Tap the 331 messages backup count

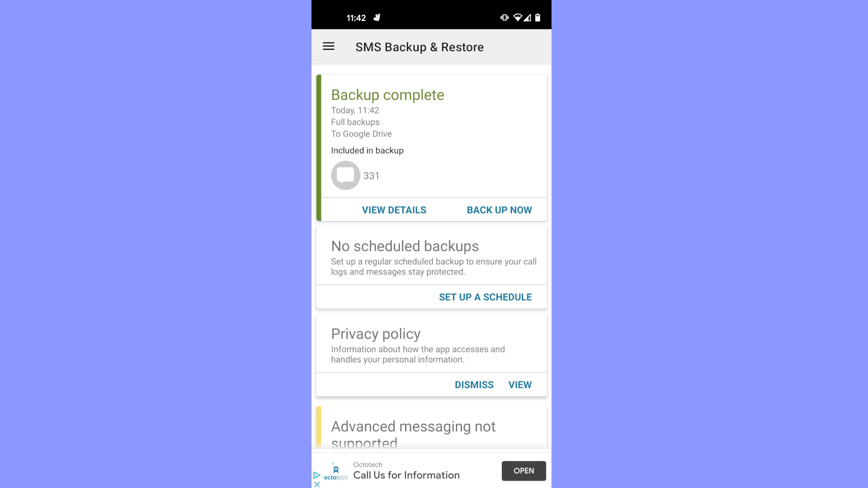pos(371,175)
